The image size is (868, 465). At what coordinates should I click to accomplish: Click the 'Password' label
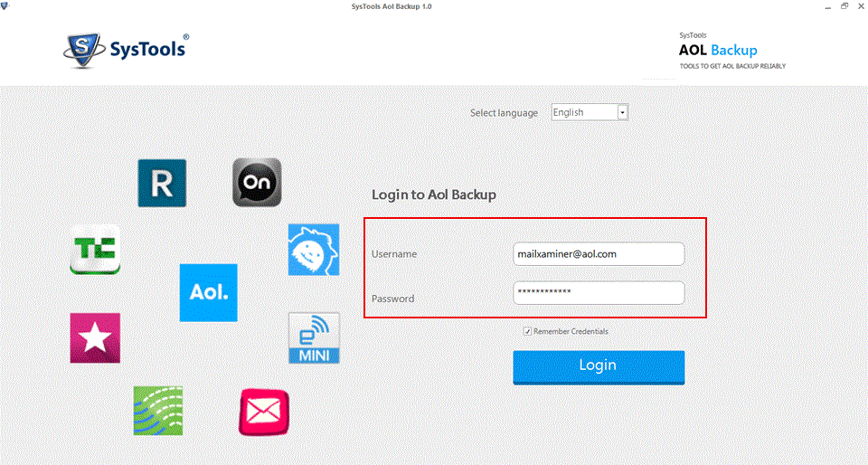393,299
